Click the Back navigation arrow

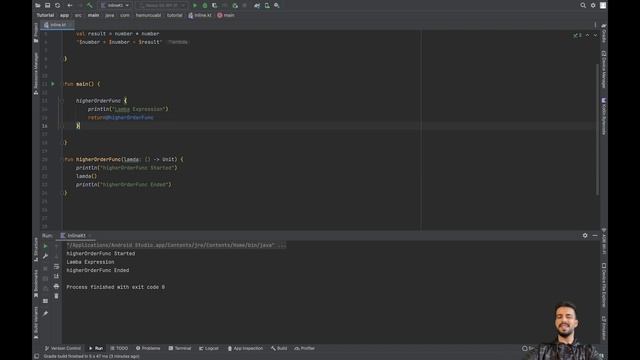[x=70, y=5]
